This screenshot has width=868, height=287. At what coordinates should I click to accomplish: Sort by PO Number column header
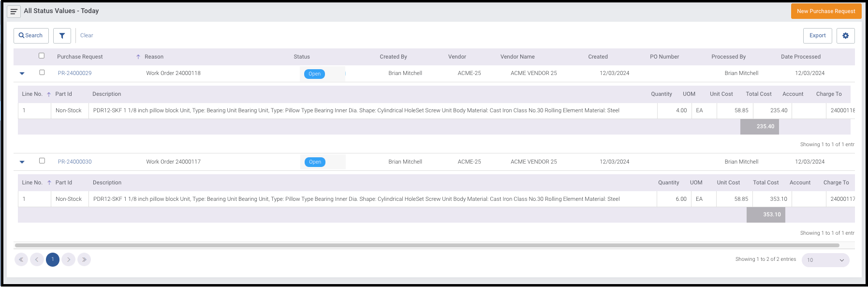pos(664,57)
